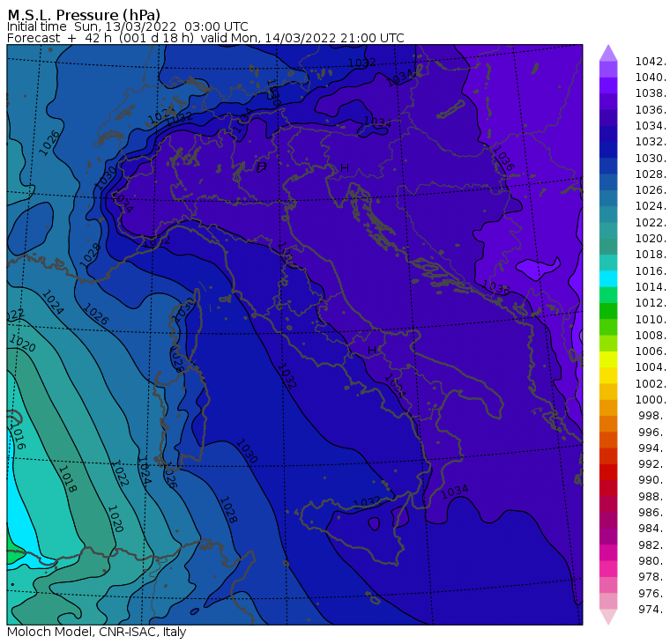
Task: Click the '1014.' legend value
Action: pyautogui.click(x=651, y=287)
